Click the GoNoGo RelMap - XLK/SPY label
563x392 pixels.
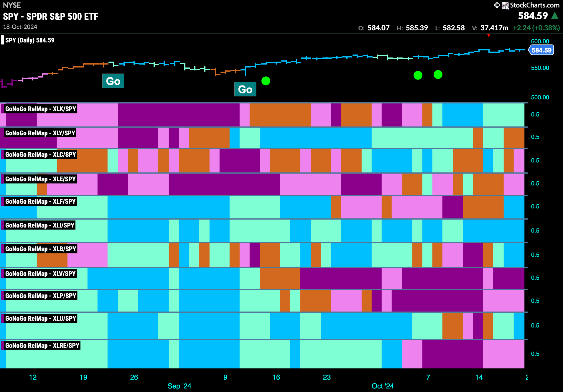coord(41,109)
